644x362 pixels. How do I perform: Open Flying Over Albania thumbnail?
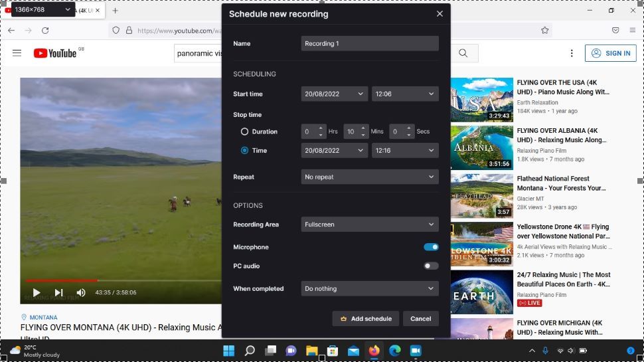[x=482, y=148]
